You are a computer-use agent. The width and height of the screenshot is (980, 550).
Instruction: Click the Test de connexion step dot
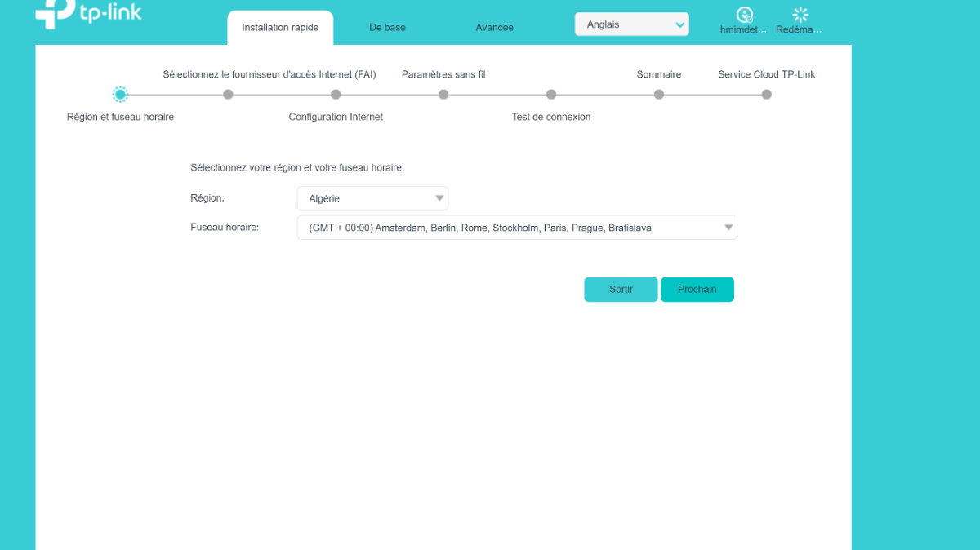(551, 95)
